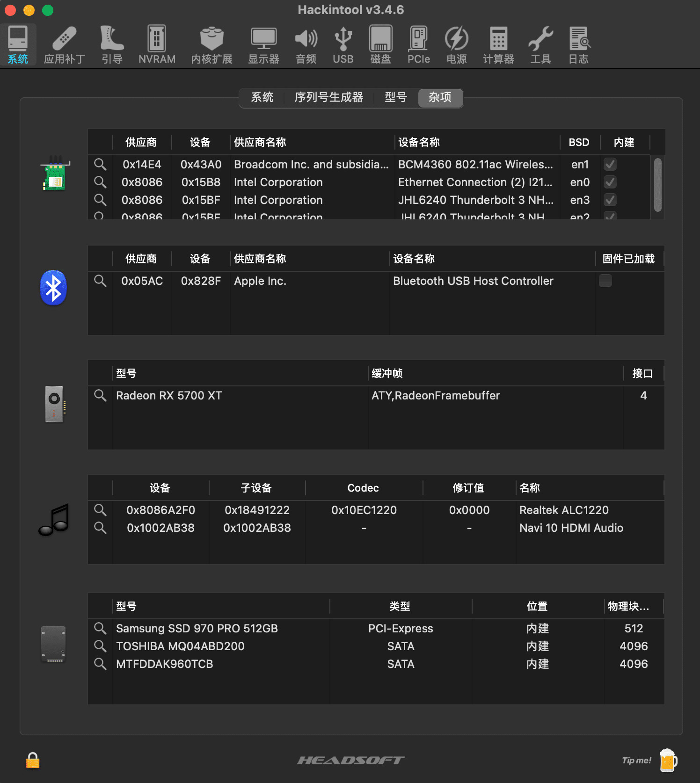Sort audio table by Codec column
The width and height of the screenshot is (700, 783).
coord(363,488)
